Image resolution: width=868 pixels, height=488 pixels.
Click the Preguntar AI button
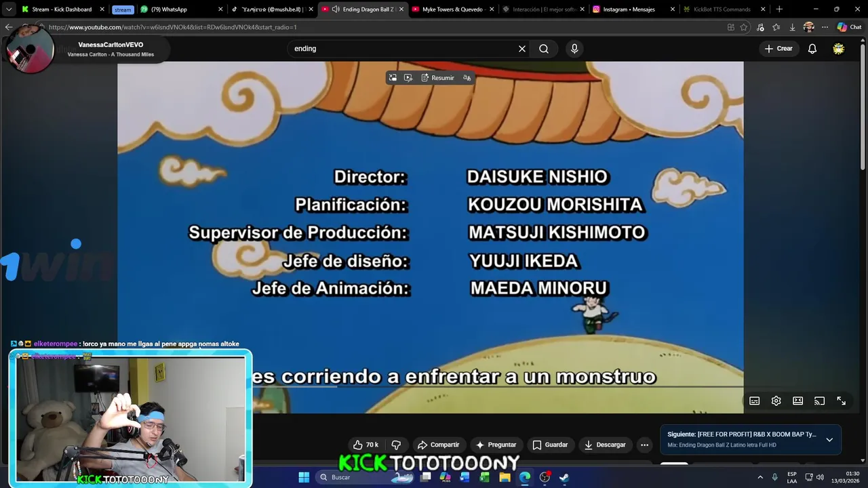[x=496, y=445]
